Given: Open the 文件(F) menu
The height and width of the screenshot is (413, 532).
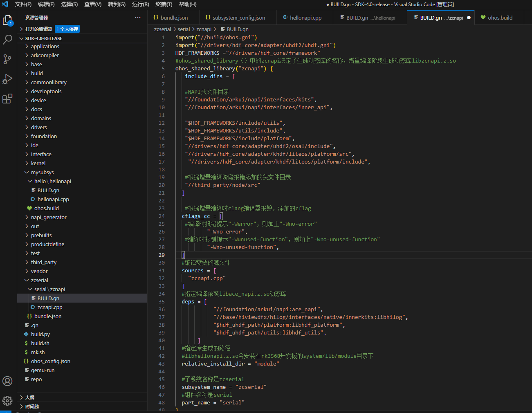Looking at the screenshot, I should click(x=23, y=4).
